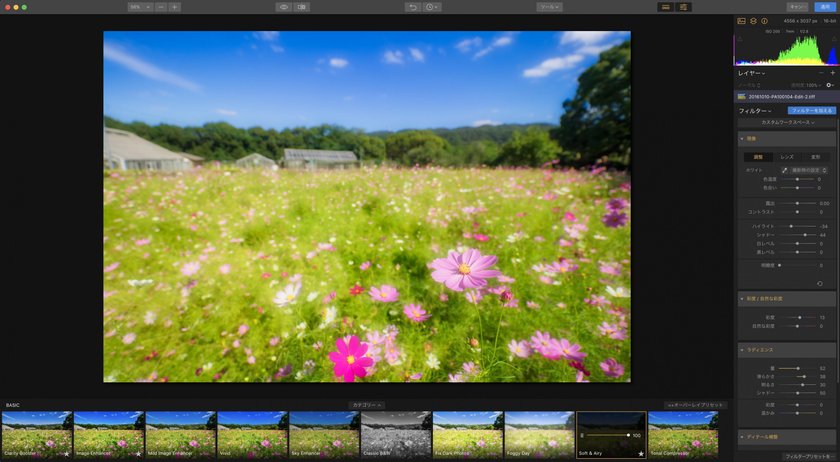The image size is (840, 462).
Task: Click the info circle icon
Action: [764, 21]
